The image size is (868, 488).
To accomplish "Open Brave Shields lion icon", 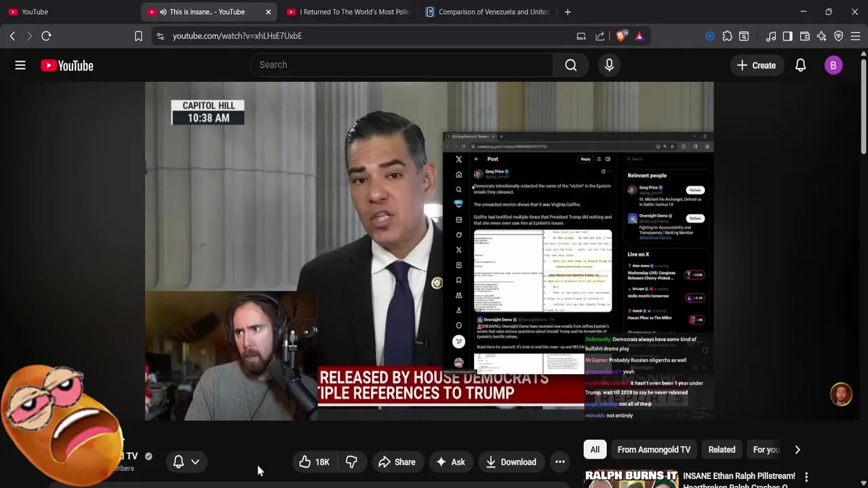I will click(620, 36).
